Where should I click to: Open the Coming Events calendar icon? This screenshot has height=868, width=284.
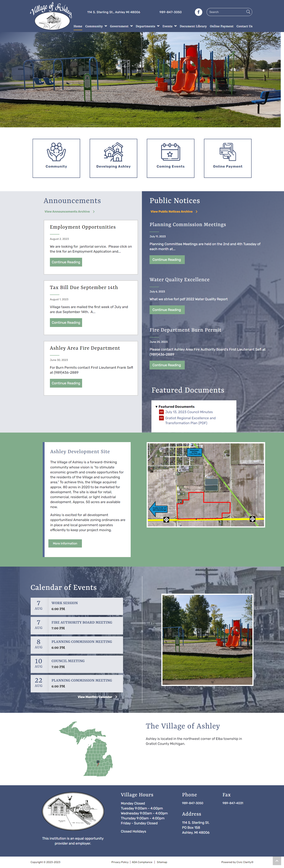pos(171,152)
